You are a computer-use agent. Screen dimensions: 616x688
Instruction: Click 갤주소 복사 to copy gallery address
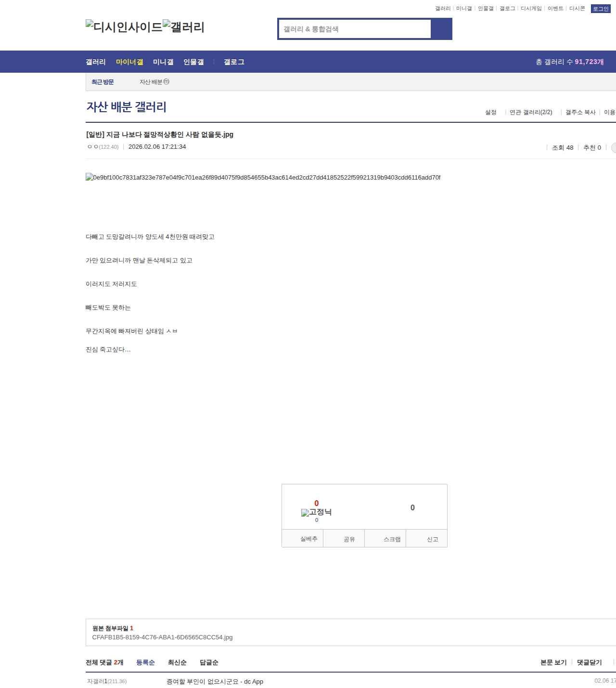point(580,112)
